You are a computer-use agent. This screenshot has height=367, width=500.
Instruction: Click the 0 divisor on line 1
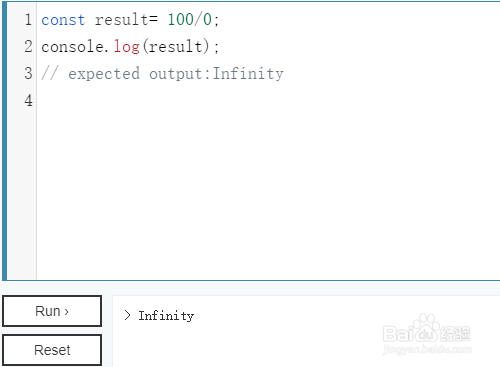(207, 20)
